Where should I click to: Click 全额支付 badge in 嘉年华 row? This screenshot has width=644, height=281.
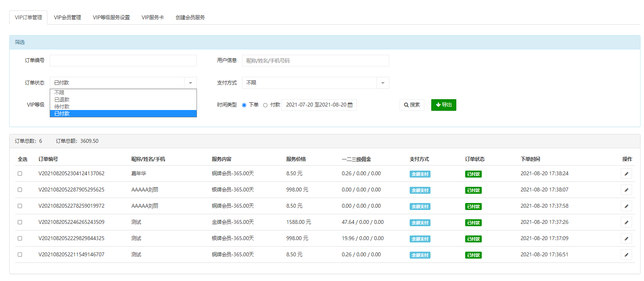420,174
